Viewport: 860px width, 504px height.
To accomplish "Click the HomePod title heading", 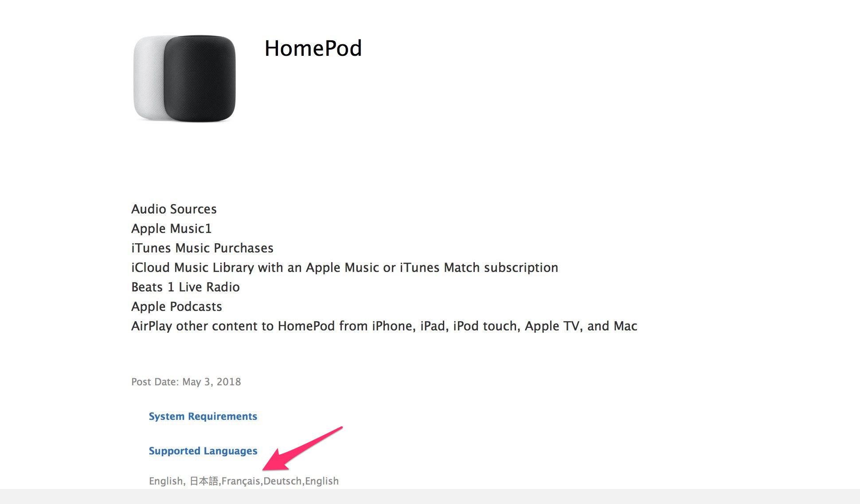I will 313,48.
